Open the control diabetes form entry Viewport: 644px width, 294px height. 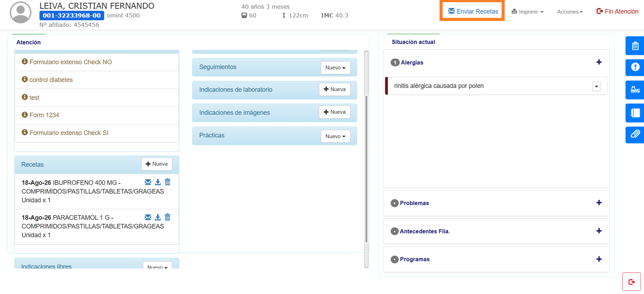pyautogui.click(x=97, y=80)
